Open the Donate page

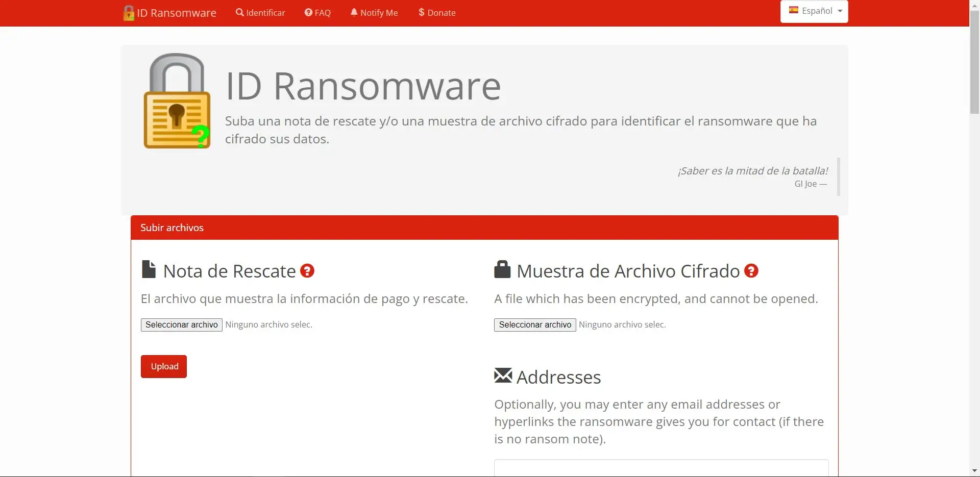tap(437, 13)
